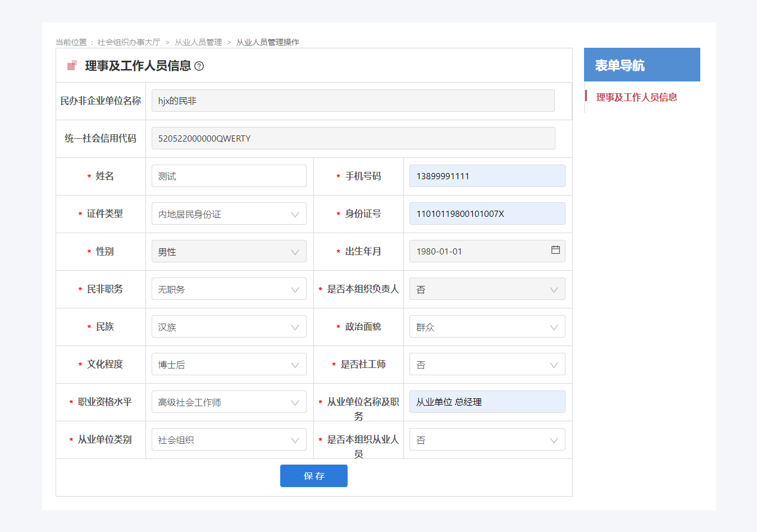The height and width of the screenshot is (532, 757).
Task: Open the calendar icon for 出生年月
Action: 555,250
